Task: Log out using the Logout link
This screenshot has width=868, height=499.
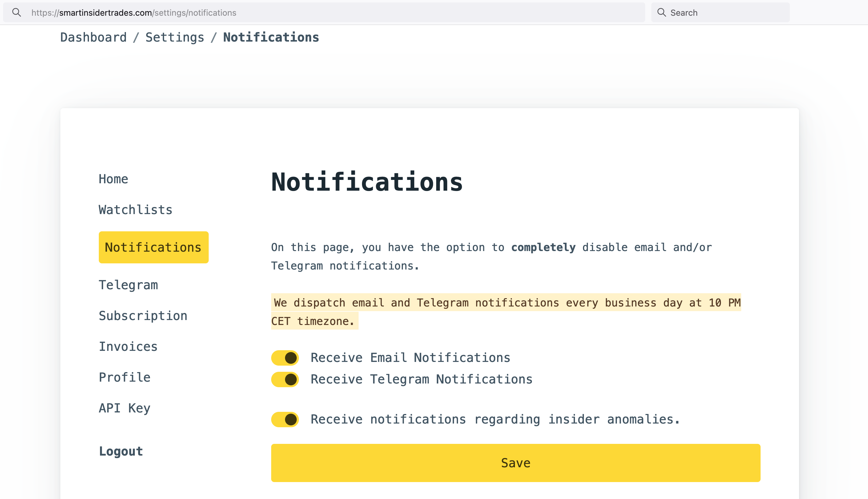Action: (121, 451)
